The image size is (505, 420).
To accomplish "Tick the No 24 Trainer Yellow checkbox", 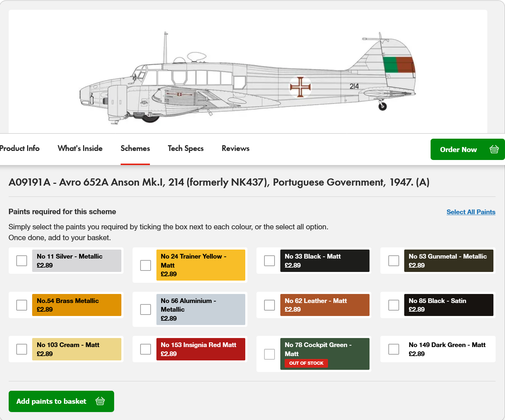I will (x=146, y=265).
